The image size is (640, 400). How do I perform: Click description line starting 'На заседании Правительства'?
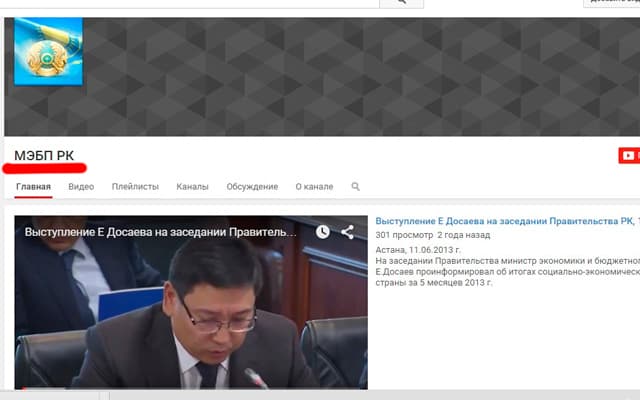pos(507,261)
